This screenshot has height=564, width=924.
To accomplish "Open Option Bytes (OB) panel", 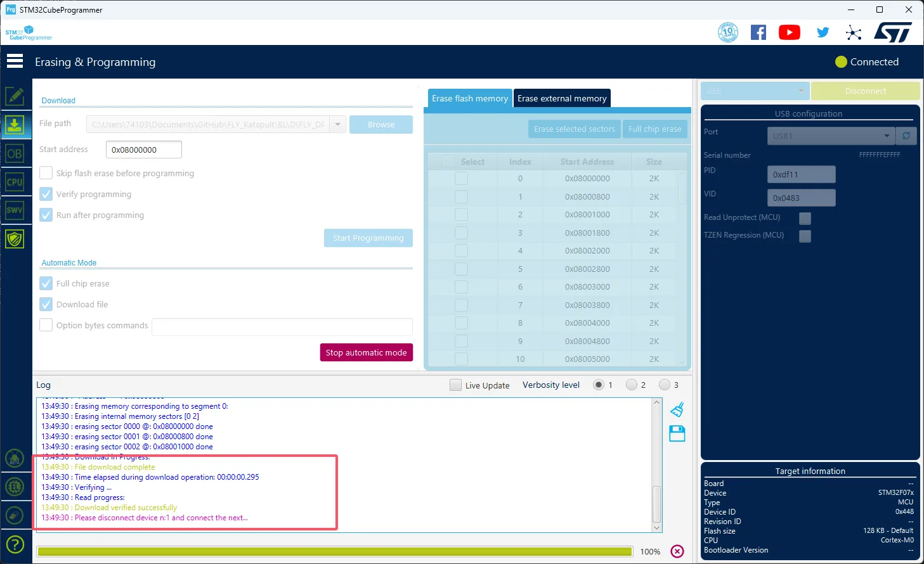I will (x=15, y=154).
